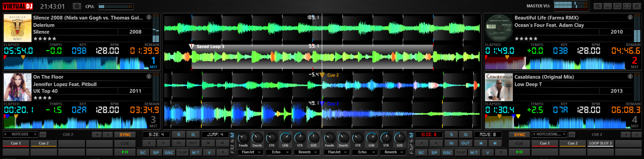This screenshot has height=159, width=644.
Task: Halve the left loop size arrow
Action: tap(149, 143)
